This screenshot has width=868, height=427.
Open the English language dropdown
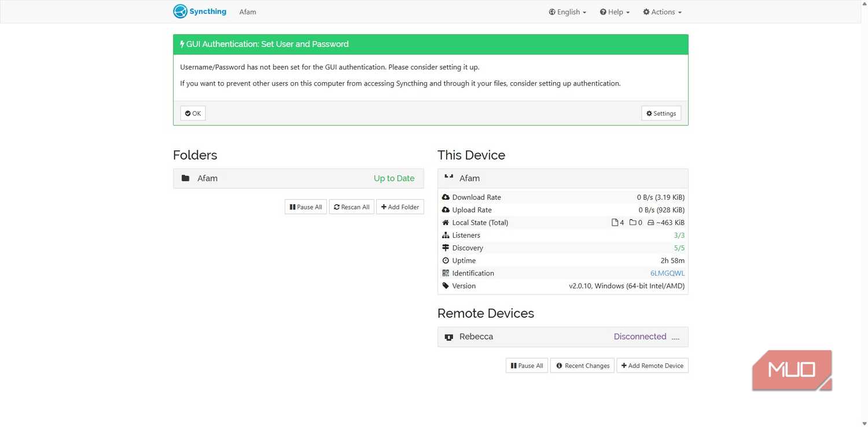point(568,12)
